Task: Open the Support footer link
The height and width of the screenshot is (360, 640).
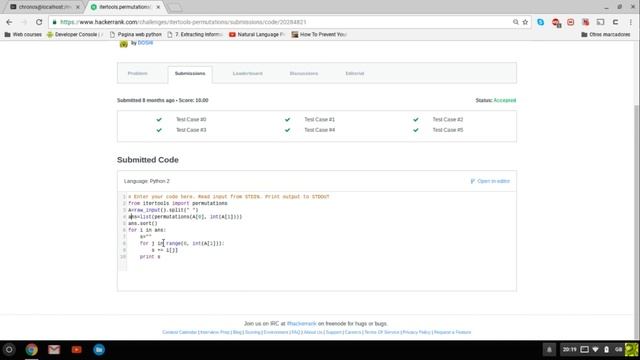Action: 333,332
